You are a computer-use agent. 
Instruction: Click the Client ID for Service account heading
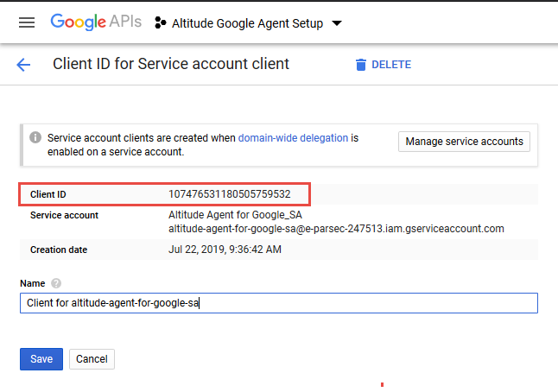[x=171, y=64]
